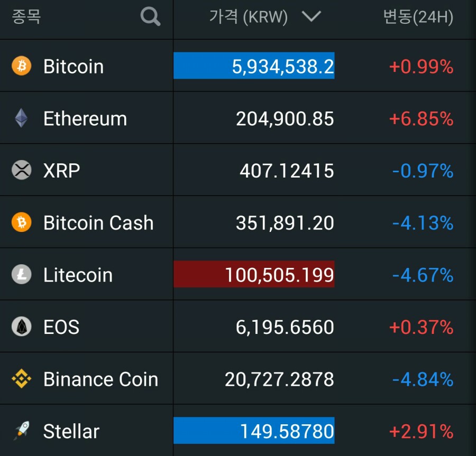Click the XRP coin icon

[x=22, y=170]
